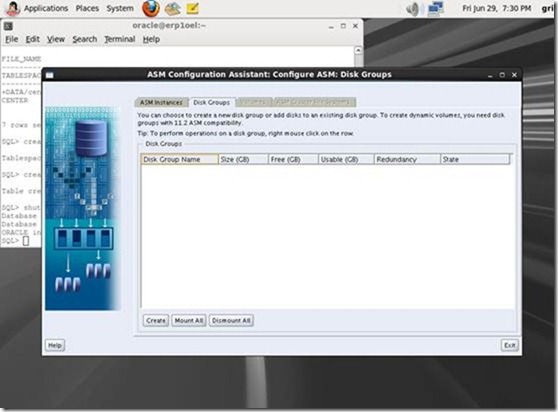Minimize the oracle@erp1oel terminal window
This screenshot has height=412, width=558.
[331, 26]
